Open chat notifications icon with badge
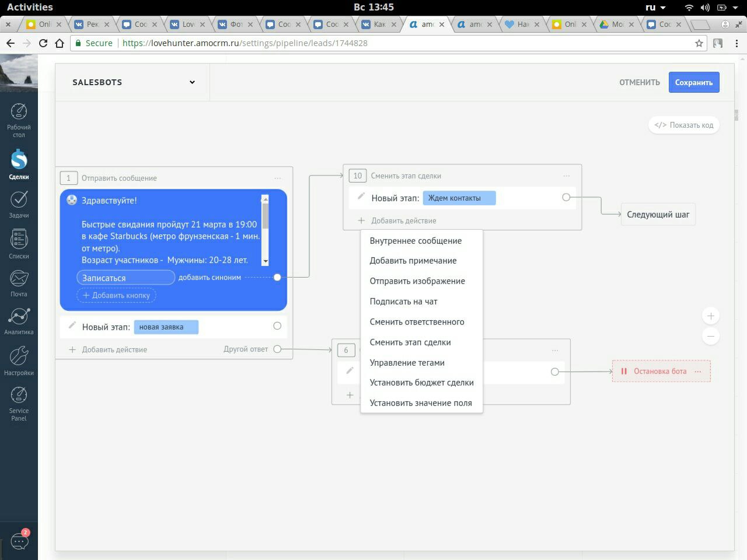The height and width of the screenshot is (560, 747). [x=19, y=541]
